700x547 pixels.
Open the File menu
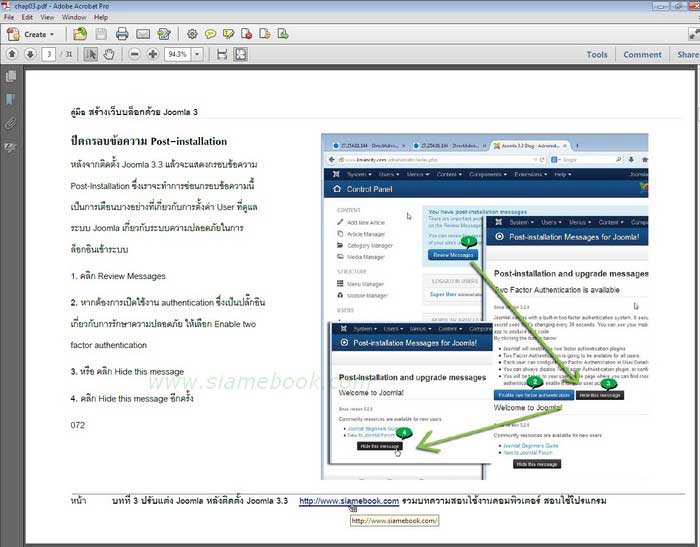pyautogui.click(x=9, y=17)
